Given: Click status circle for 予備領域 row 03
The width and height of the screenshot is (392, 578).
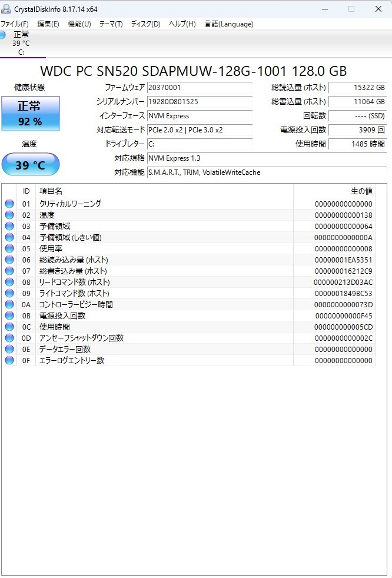Looking at the screenshot, I should tap(9, 226).
